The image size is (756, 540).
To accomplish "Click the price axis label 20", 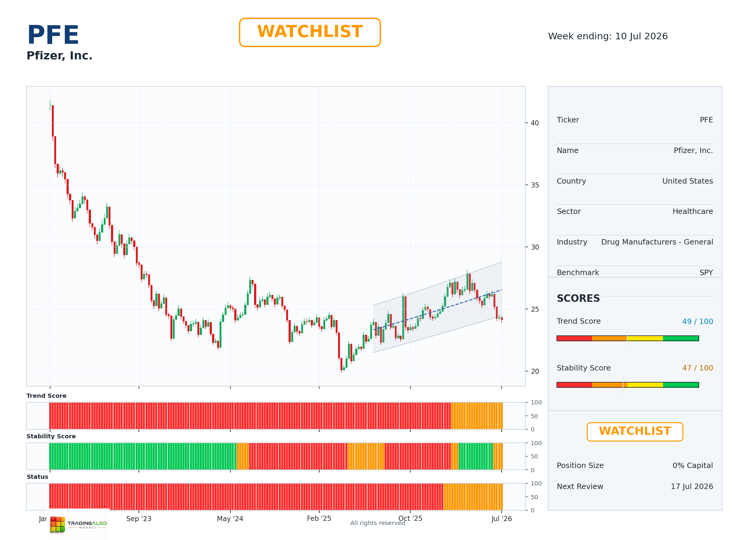I will 535,371.
